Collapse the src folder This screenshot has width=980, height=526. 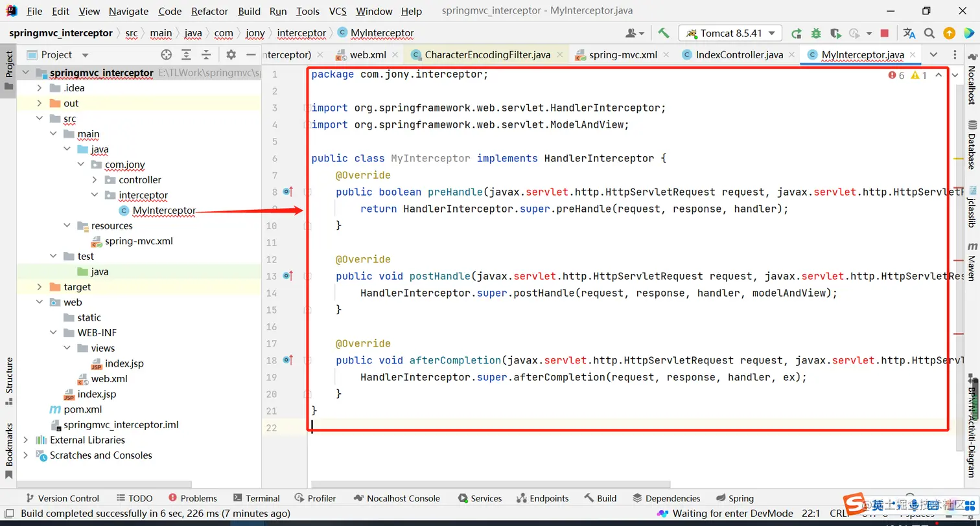coord(40,119)
